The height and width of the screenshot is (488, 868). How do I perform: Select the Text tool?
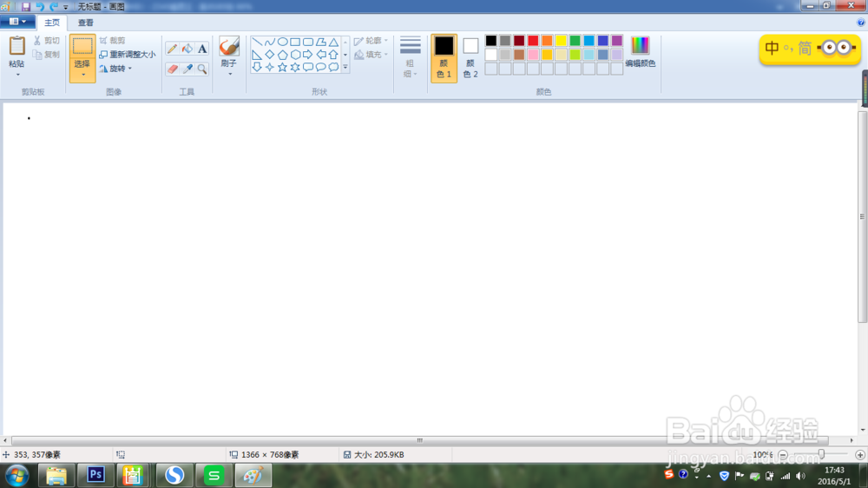click(x=202, y=49)
